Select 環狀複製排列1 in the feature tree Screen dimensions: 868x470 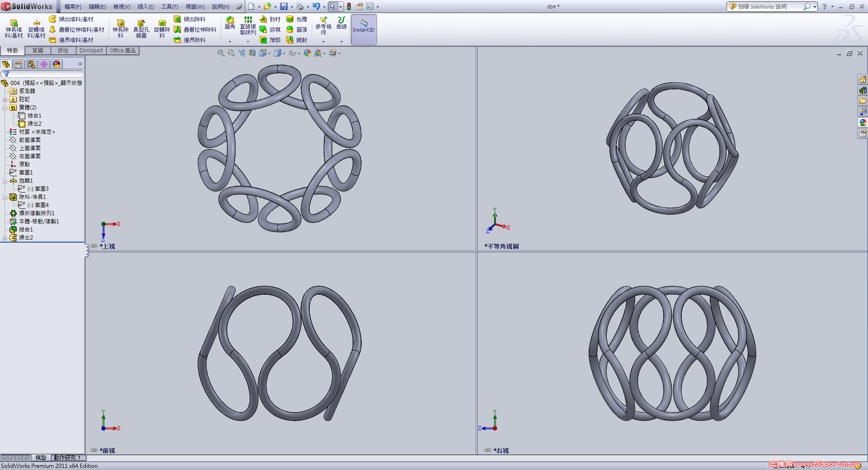point(37,213)
